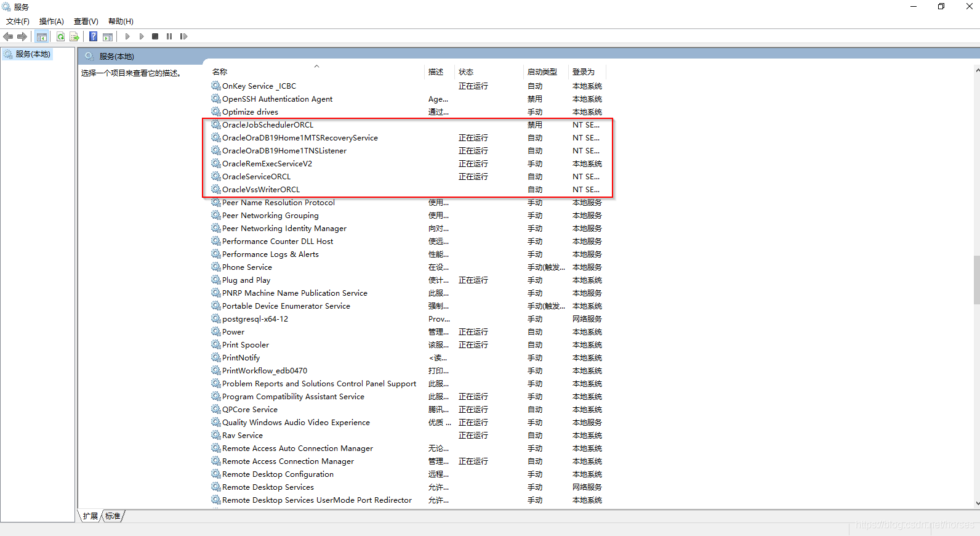The image size is (980, 536).
Task: Click the gear icon beside Print Spooler
Action: click(x=215, y=344)
